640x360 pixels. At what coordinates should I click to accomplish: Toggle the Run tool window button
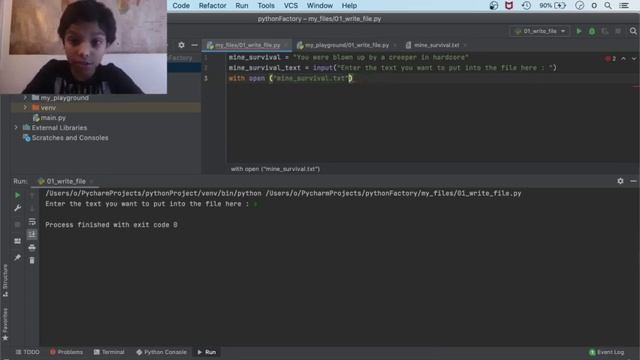click(207, 352)
